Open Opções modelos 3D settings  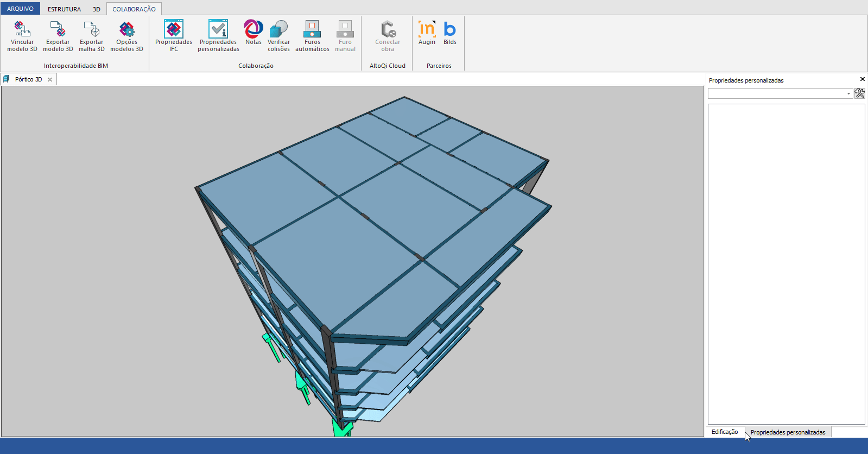pos(126,29)
